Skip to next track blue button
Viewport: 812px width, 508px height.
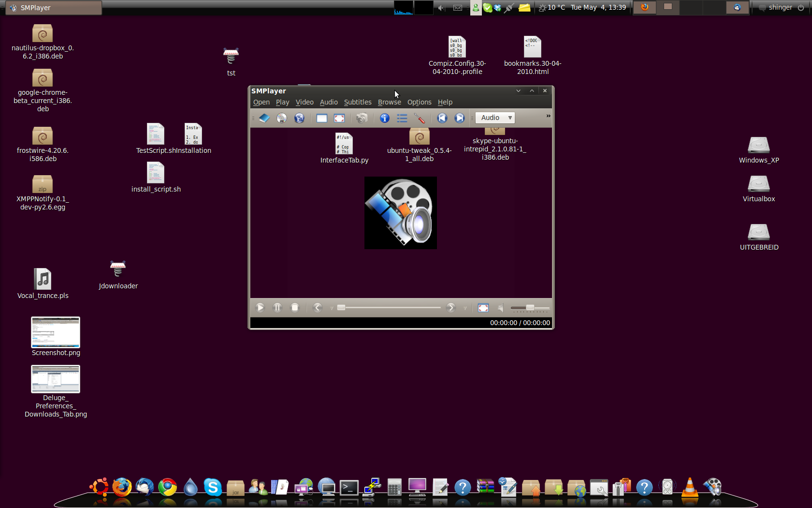(x=460, y=118)
